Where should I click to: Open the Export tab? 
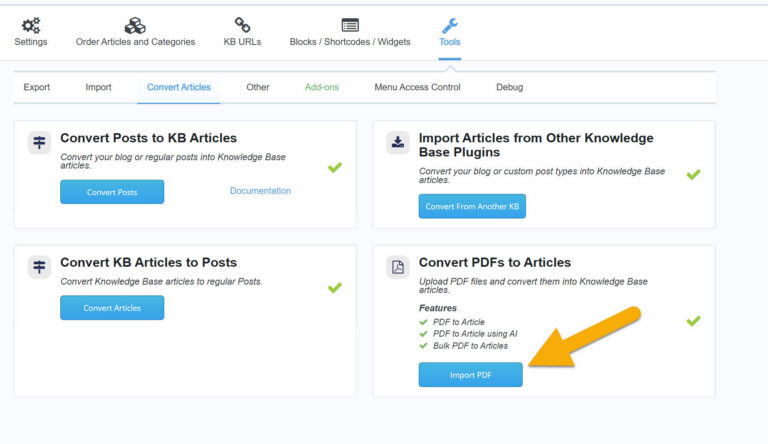(37, 87)
